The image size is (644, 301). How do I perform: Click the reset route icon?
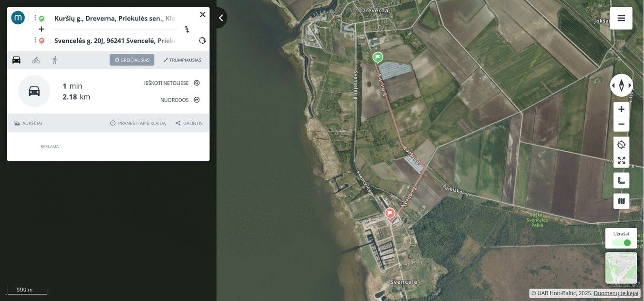click(202, 41)
